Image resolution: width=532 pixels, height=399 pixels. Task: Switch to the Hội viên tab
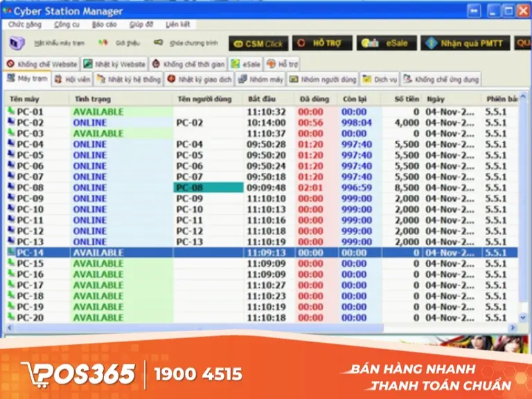pos(72,80)
